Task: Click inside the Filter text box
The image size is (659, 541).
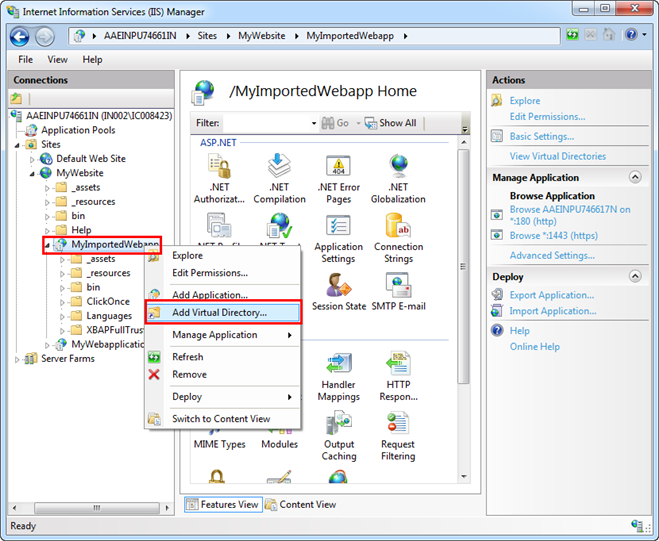Action: pos(266,123)
